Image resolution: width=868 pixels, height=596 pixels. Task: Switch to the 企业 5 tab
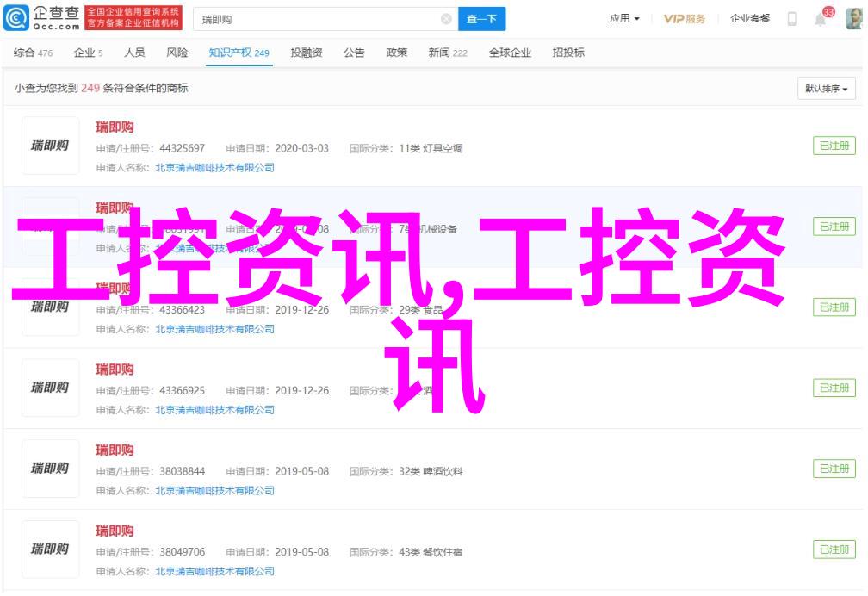(89, 53)
